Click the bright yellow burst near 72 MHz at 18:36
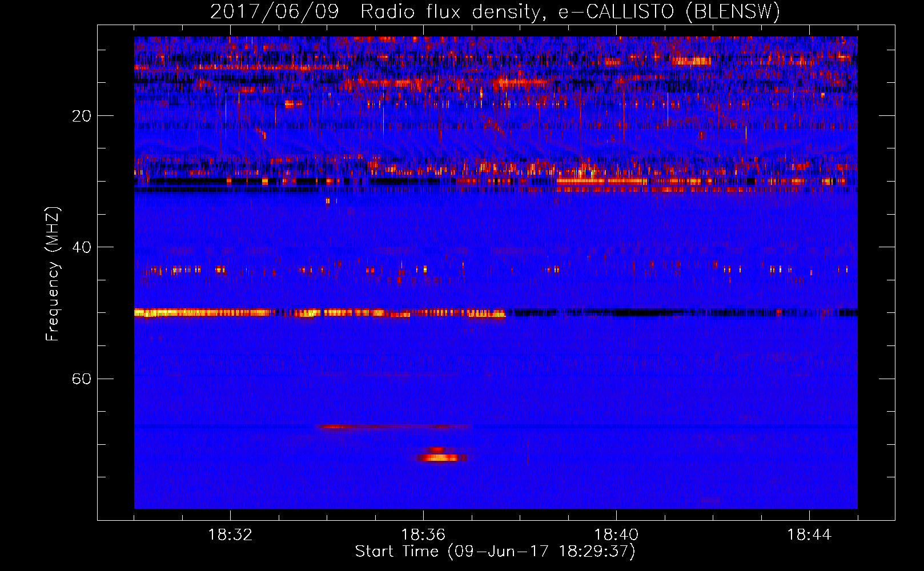This screenshot has width=924, height=571. [441, 457]
